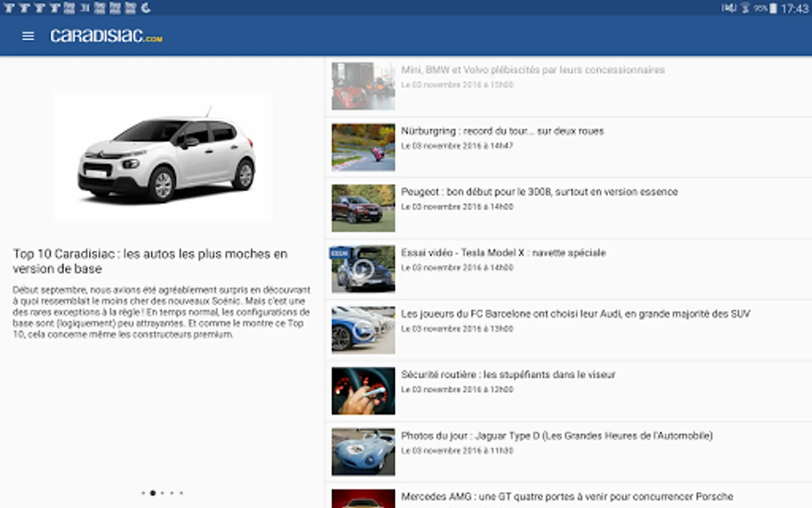
Task: Select the fourth carousel page dot
Action: [x=172, y=493]
